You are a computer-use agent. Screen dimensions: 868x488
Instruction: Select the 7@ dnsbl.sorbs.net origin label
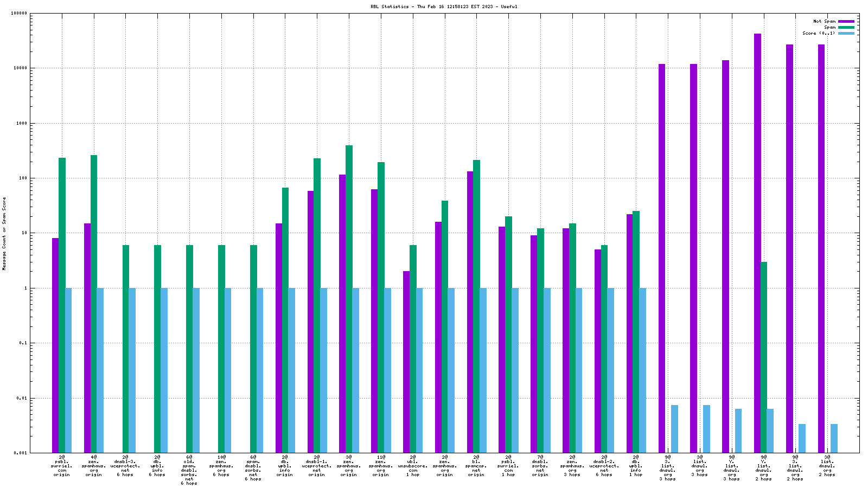tap(540, 466)
